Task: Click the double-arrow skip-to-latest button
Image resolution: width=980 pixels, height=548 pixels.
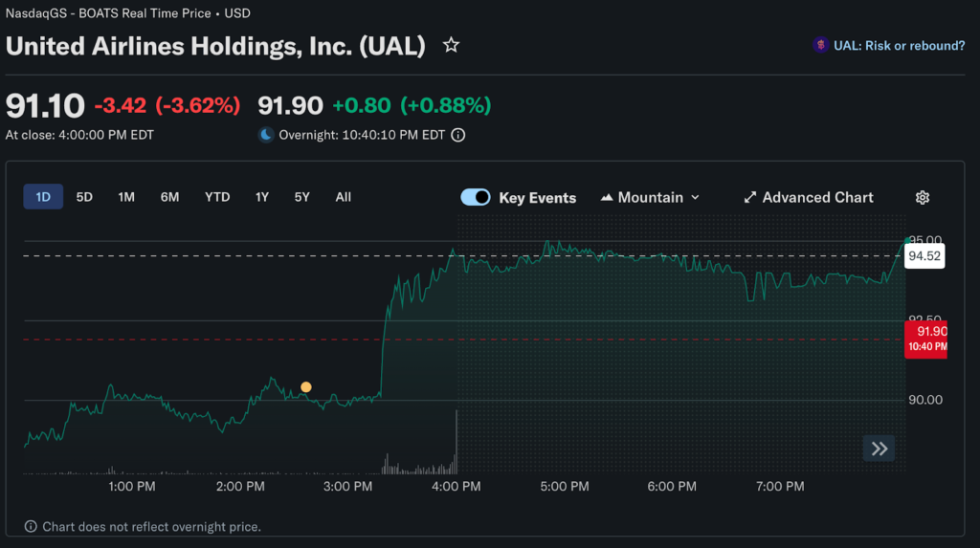Action: [x=879, y=449]
